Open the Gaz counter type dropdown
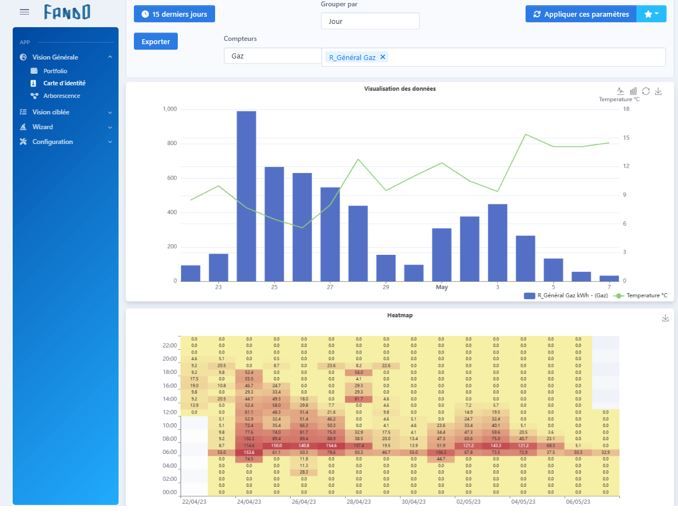The image size is (678, 531). [x=272, y=56]
